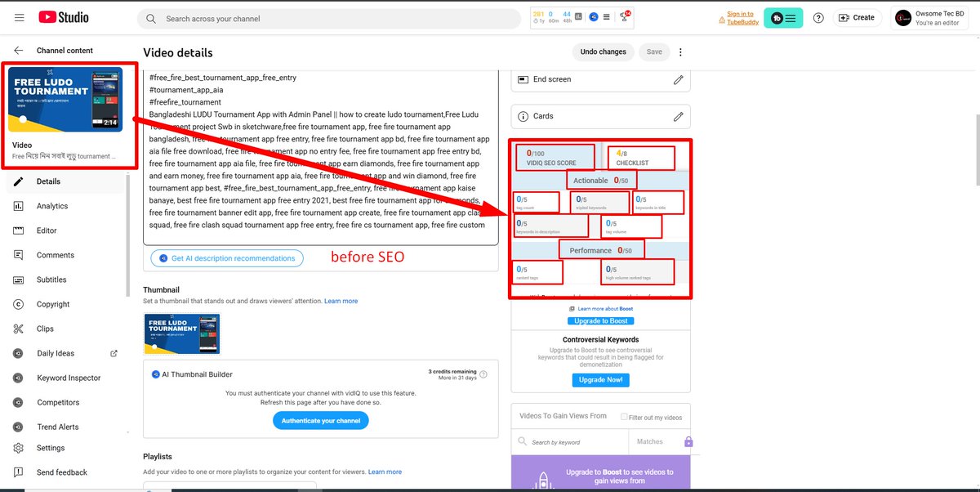
Task: Click the Matches label in the views panel
Action: (x=650, y=441)
